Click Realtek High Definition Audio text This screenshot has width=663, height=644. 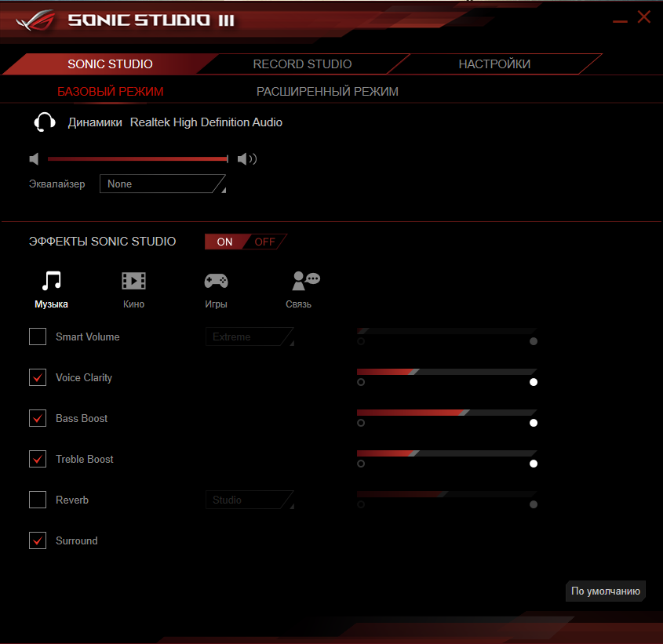click(x=206, y=122)
